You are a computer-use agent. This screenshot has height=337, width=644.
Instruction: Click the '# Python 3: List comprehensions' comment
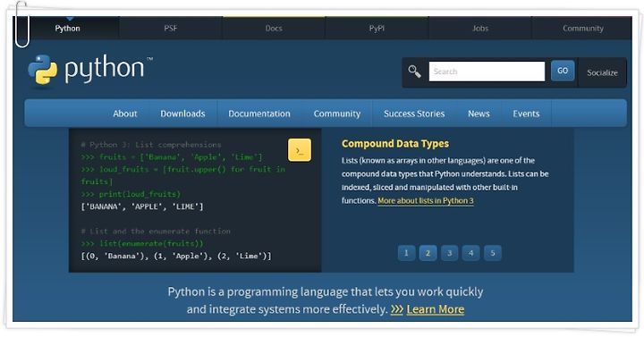tap(151, 145)
